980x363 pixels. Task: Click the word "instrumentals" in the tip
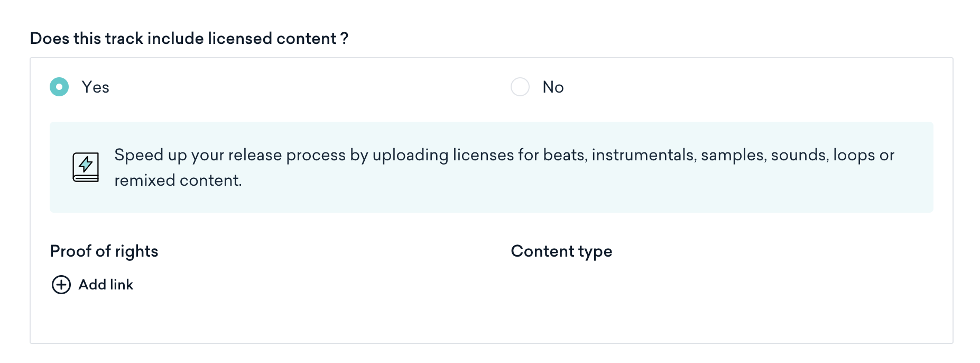[x=643, y=155]
